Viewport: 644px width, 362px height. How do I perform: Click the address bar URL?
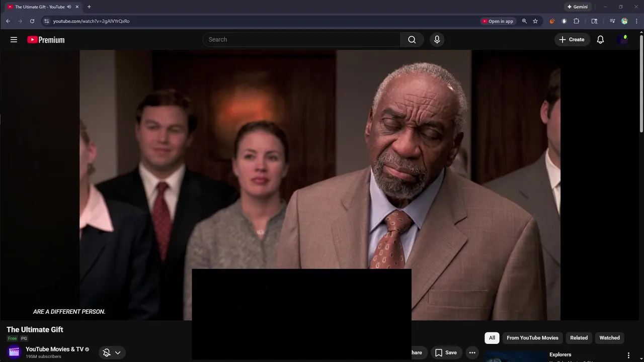[x=91, y=21]
